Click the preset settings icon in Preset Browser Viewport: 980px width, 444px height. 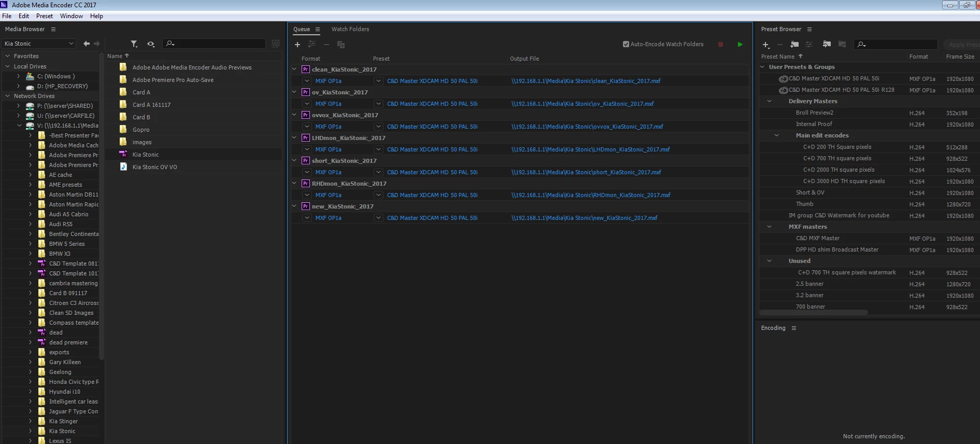point(809,45)
